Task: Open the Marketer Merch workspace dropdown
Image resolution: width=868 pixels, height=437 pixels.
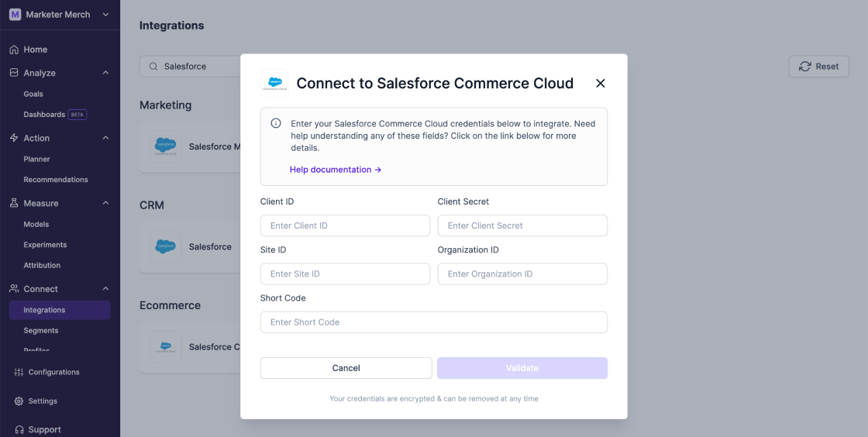Action: 105,15
